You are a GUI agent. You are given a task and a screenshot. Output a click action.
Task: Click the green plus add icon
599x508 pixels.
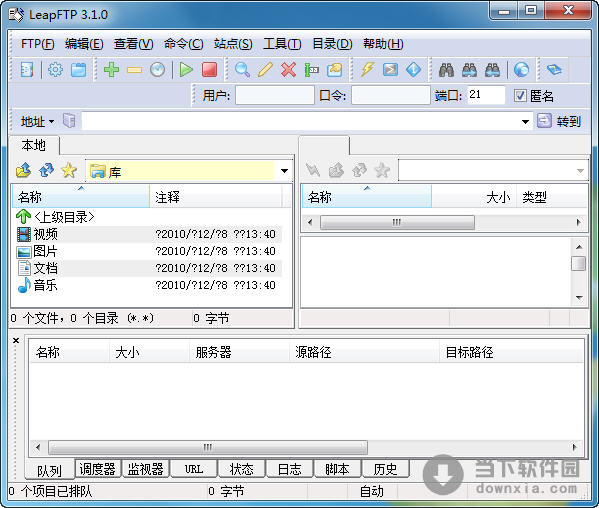click(112, 70)
